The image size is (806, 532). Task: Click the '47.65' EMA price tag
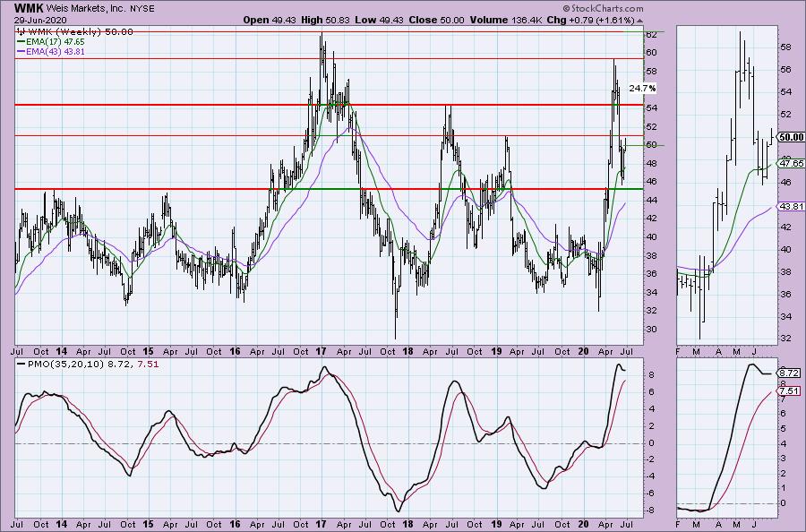point(791,164)
